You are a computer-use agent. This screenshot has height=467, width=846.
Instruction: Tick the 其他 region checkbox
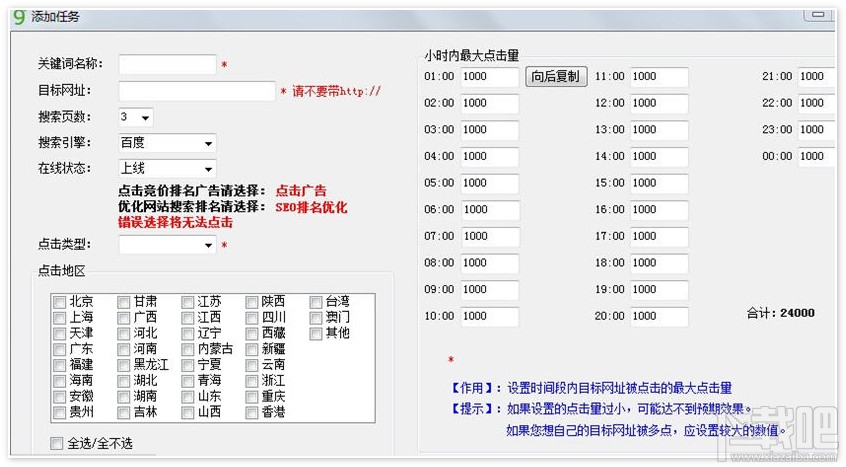(x=316, y=334)
